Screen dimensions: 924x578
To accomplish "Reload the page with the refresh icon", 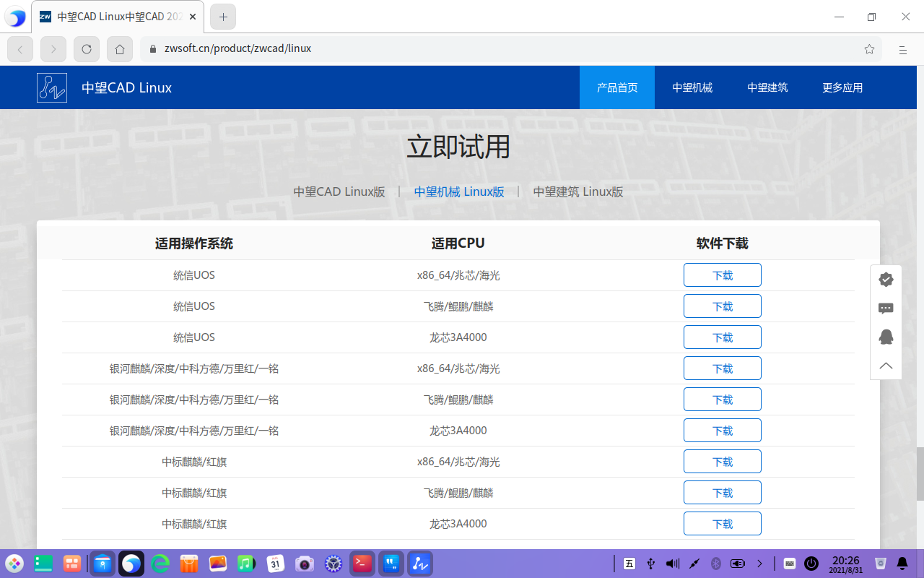I will (87, 49).
